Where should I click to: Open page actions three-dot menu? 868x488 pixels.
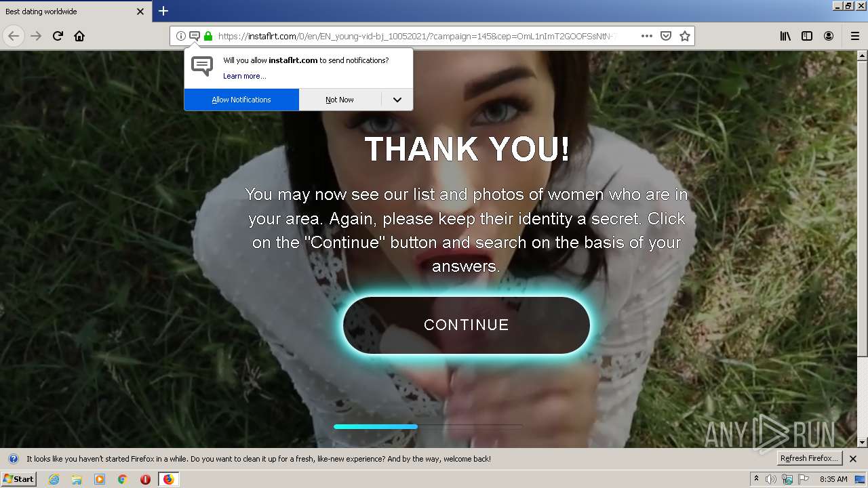pos(647,36)
